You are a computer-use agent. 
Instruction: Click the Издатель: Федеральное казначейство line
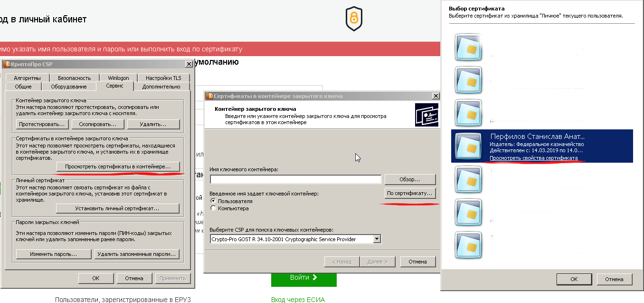(x=537, y=144)
